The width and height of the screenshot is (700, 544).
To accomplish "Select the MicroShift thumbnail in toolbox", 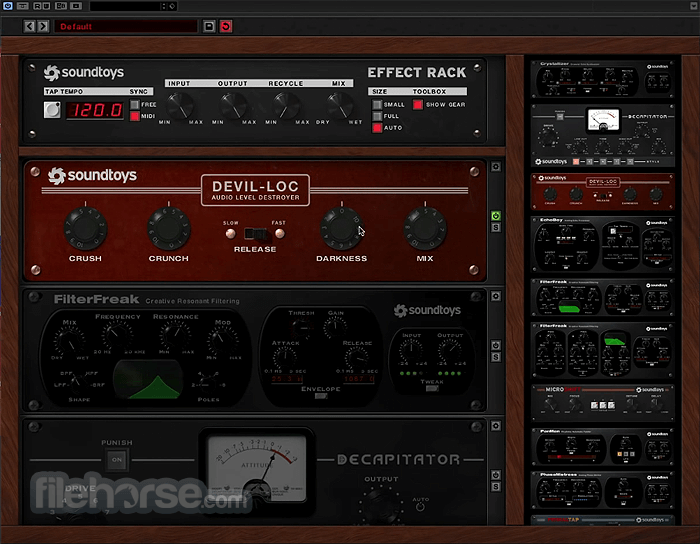I will (x=603, y=403).
